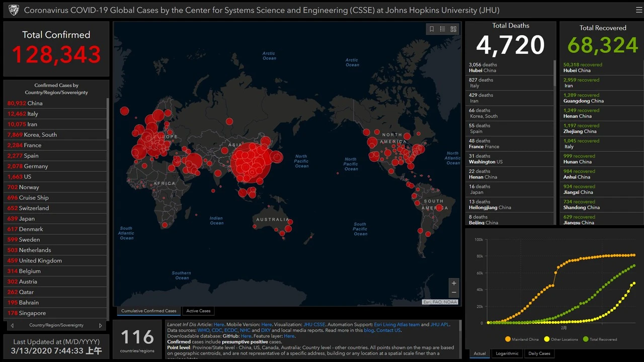Select the Daily Cases chart tab

pos(539,353)
